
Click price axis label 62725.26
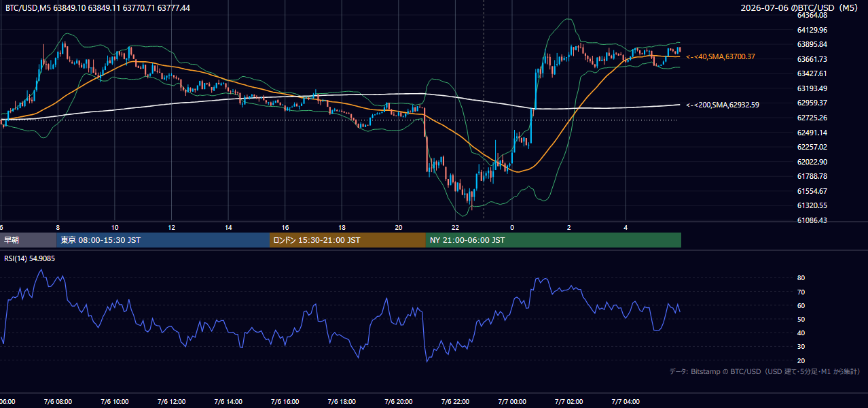pyautogui.click(x=812, y=118)
